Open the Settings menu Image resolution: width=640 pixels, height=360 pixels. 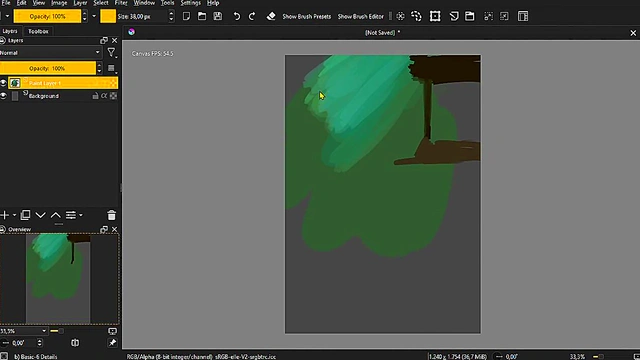click(x=191, y=3)
